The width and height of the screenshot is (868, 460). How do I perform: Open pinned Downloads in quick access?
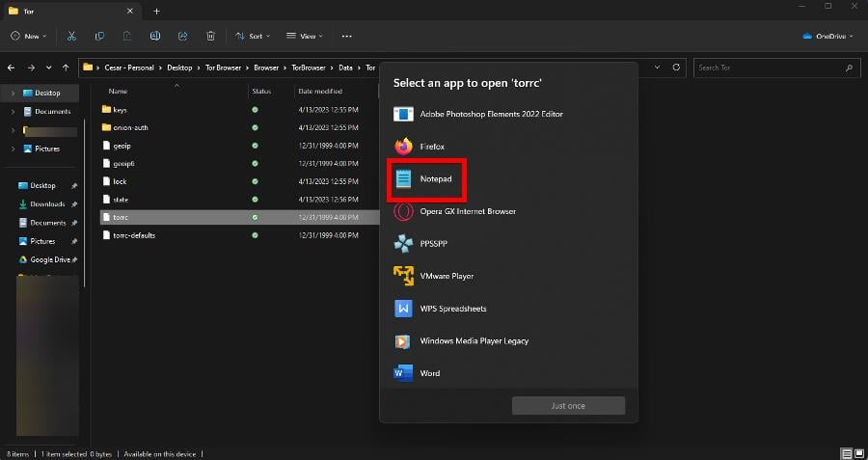pyautogui.click(x=47, y=204)
